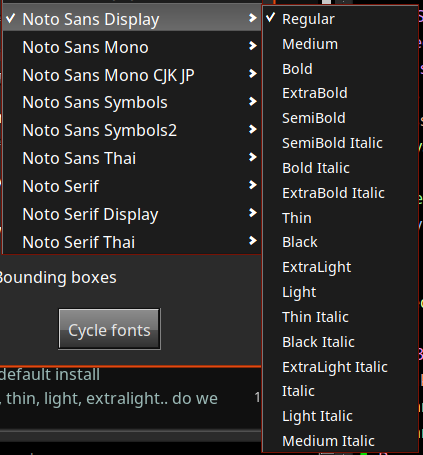Screen dimensions: 423x455
Task: Apply ExtraLight Italic style
Action: (x=340, y=367)
